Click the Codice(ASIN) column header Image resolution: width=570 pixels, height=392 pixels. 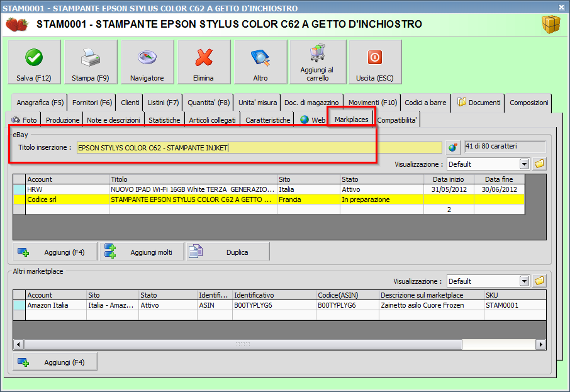tap(347, 295)
